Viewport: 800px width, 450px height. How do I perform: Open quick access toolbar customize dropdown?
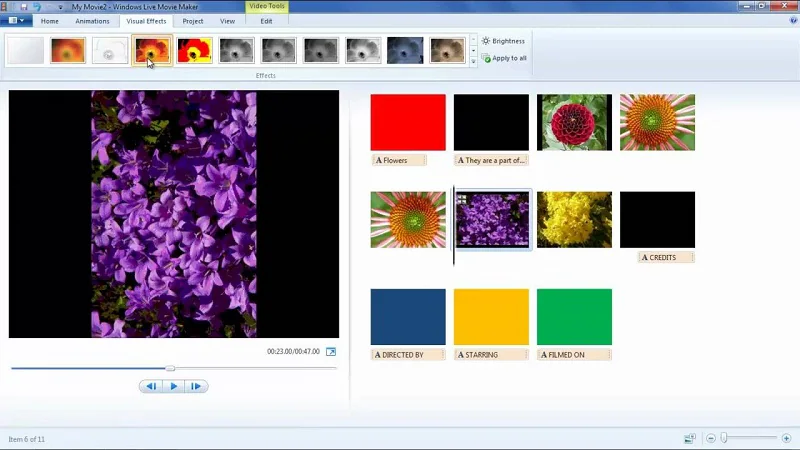(60, 7)
